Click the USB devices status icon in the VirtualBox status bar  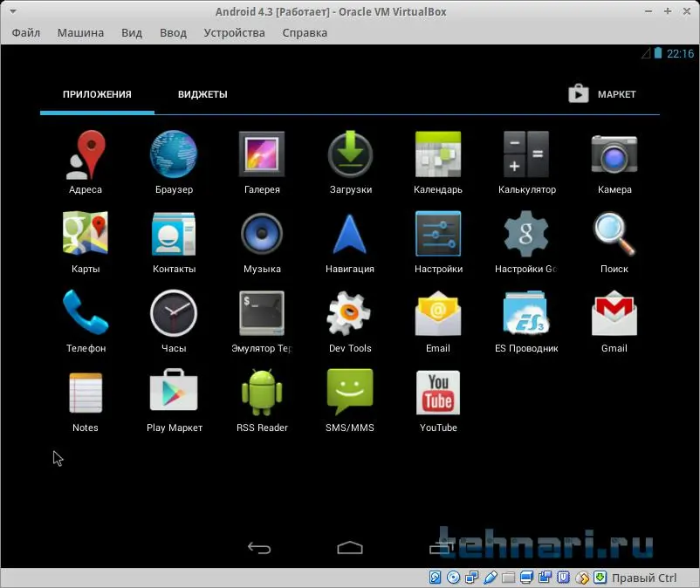pyautogui.click(x=491, y=578)
